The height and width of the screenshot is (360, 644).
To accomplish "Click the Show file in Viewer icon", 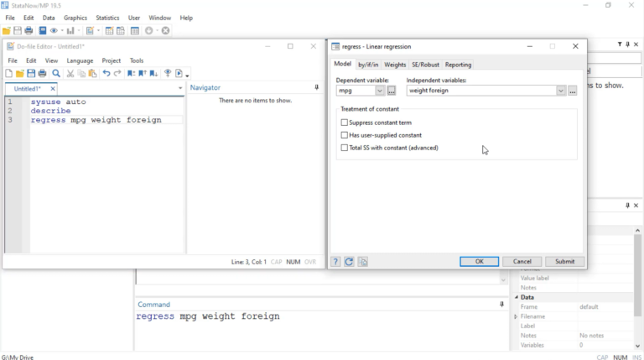I will tap(168, 74).
